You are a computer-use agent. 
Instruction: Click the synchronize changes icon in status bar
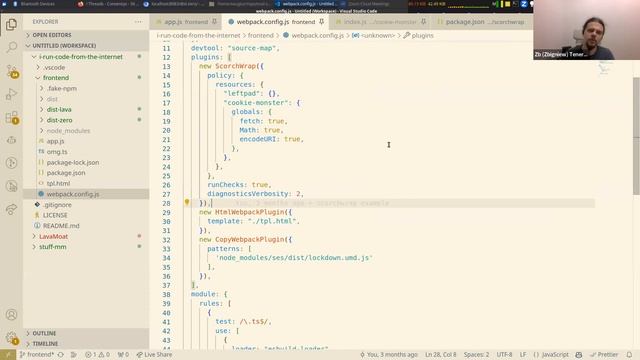click(60, 355)
